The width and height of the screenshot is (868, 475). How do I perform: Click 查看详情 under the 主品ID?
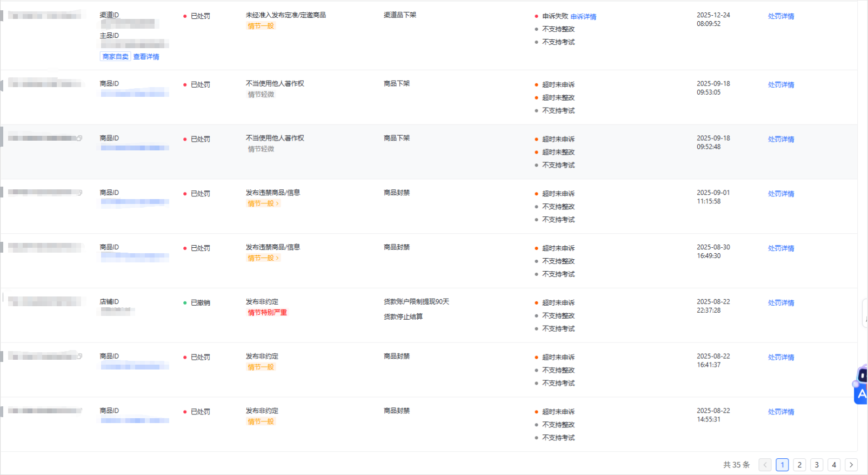[x=146, y=57]
